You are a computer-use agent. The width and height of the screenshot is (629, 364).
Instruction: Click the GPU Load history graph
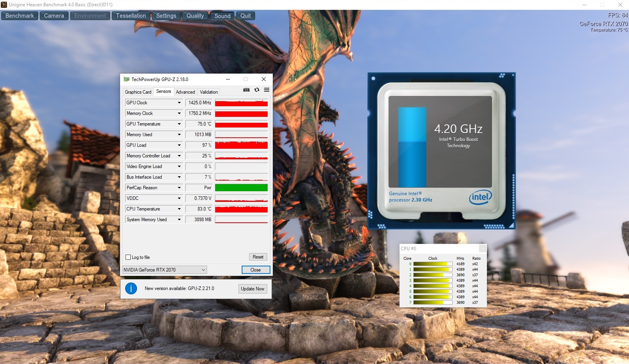pos(241,145)
